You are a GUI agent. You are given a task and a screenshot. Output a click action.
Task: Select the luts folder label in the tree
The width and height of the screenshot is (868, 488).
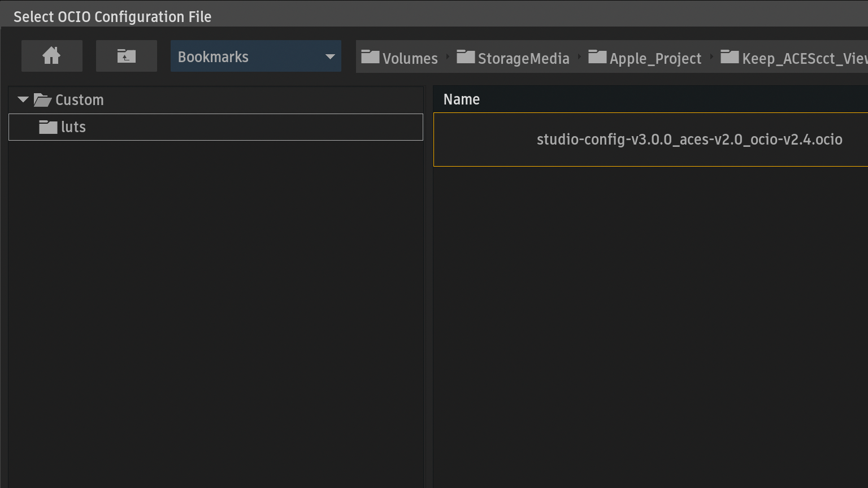[73, 127]
